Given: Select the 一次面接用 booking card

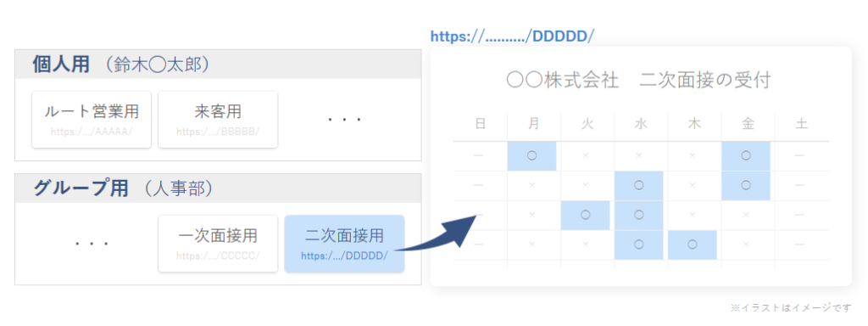Looking at the screenshot, I should [218, 244].
